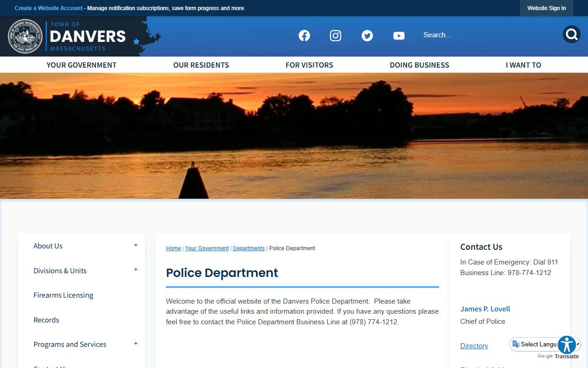
Task: Open the Our Residents menu
Action: 201,65
